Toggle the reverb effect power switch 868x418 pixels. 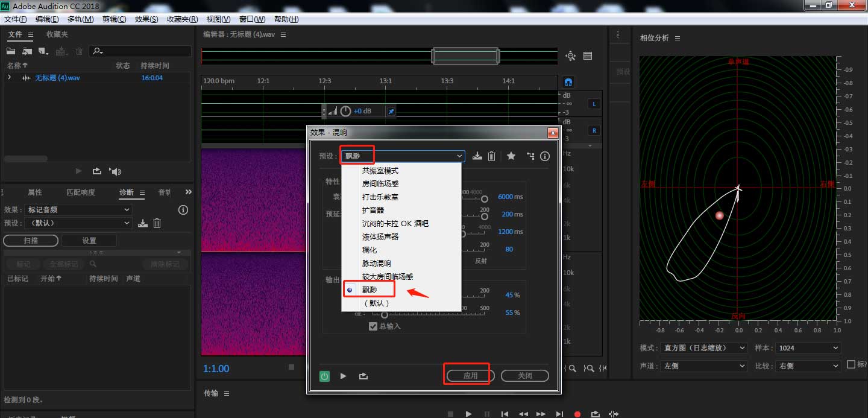[324, 376]
